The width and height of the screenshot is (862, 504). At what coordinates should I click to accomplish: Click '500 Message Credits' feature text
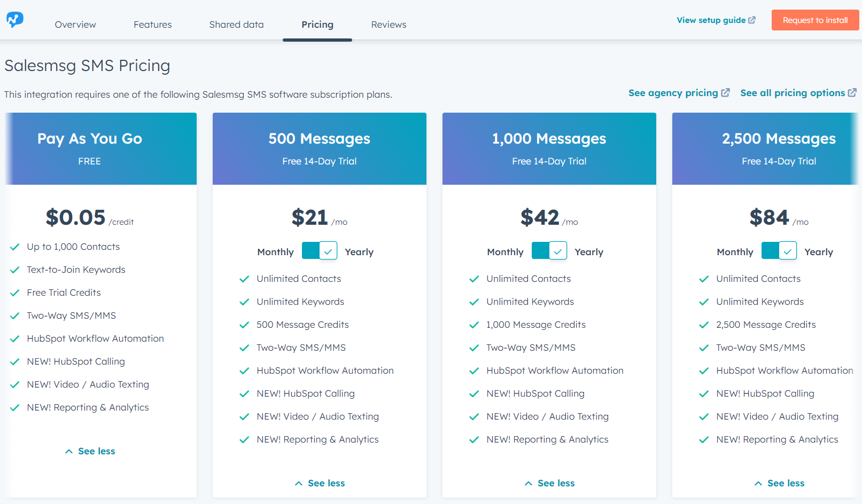coord(302,325)
